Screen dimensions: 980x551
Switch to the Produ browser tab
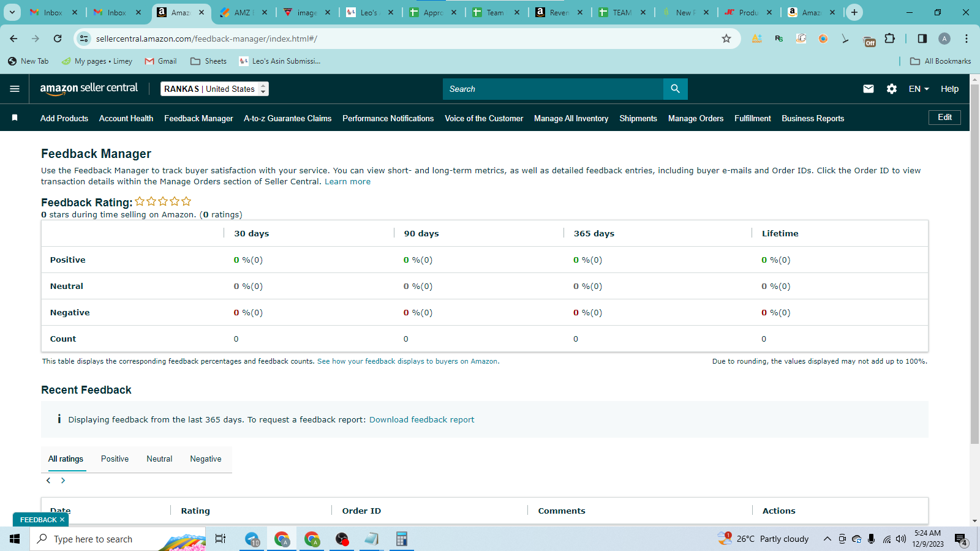tap(748, 12)
